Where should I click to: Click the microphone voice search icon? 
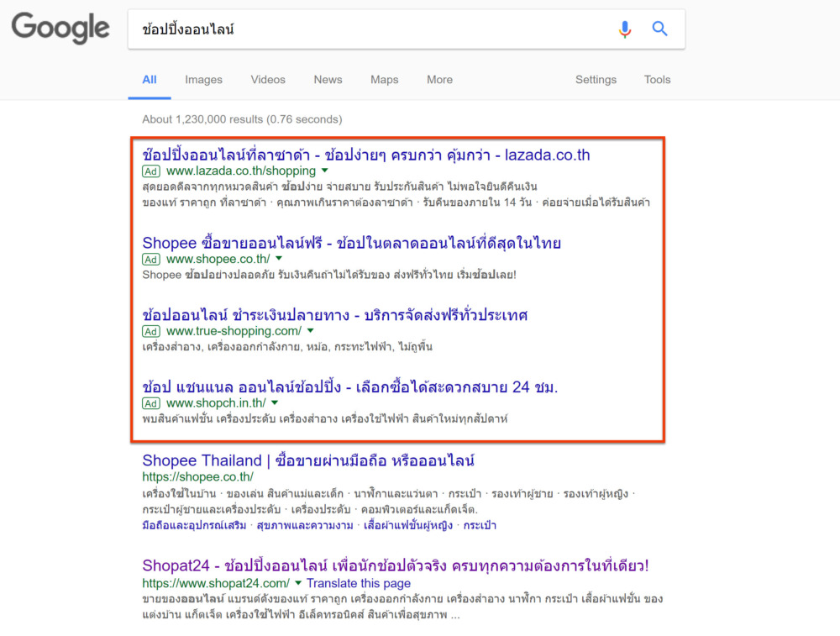[x=625, y=29]
